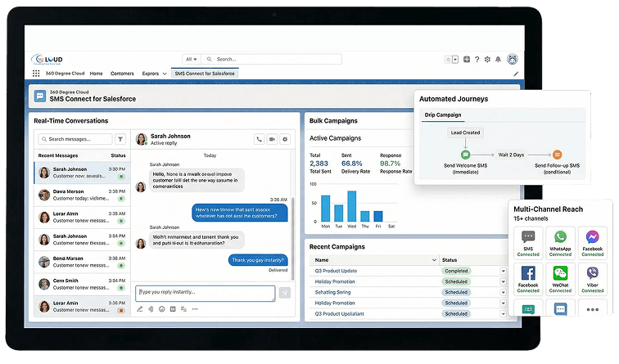Click the green Send Welcome SMS node

coord(465,155)
